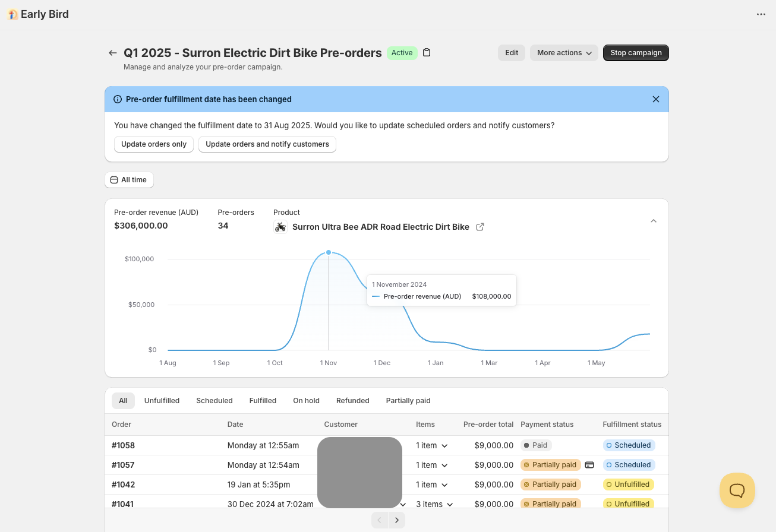This screenshot has height=532, width=776.
Task: Click Unfulfilled badge on order #1042
Action: [628, 484]
